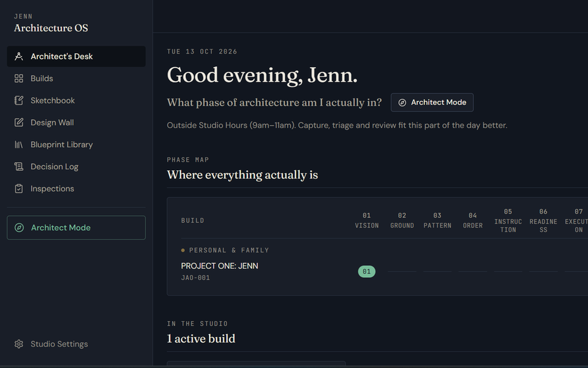
Task: Open Inspections from the sidebar
Action: (x=76, y=189)
